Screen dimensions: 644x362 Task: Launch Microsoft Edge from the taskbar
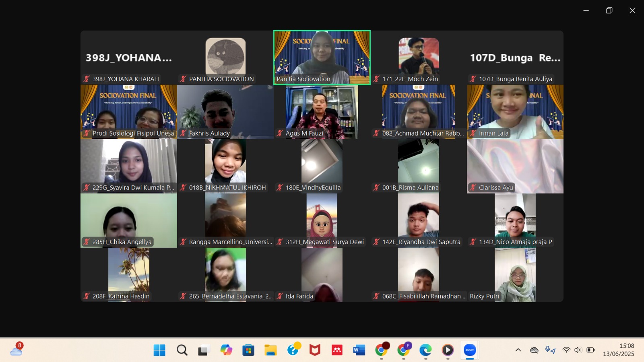pos(425,350)
